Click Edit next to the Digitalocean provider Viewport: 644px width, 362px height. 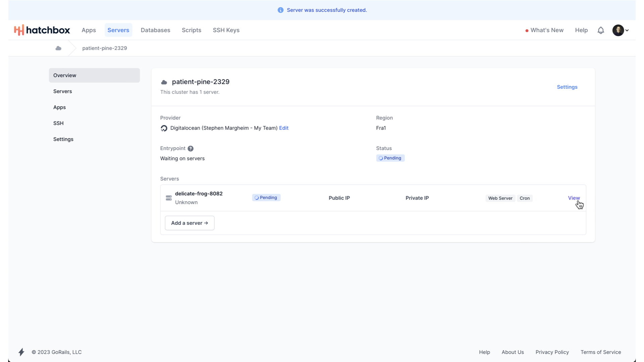click(284, 128)
